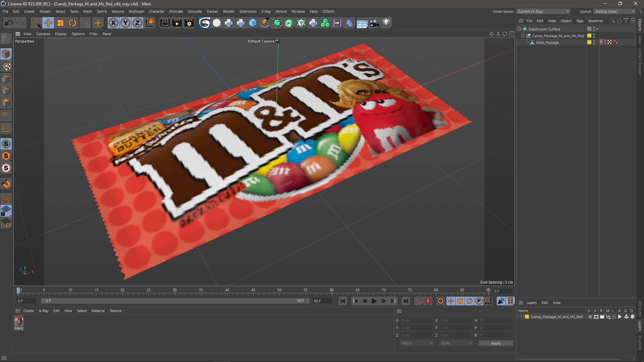This screenshot has width=644, height=362.
Task: Open the viewport Cameras menu
Action: pyautogui.click(x=43, y=34)
